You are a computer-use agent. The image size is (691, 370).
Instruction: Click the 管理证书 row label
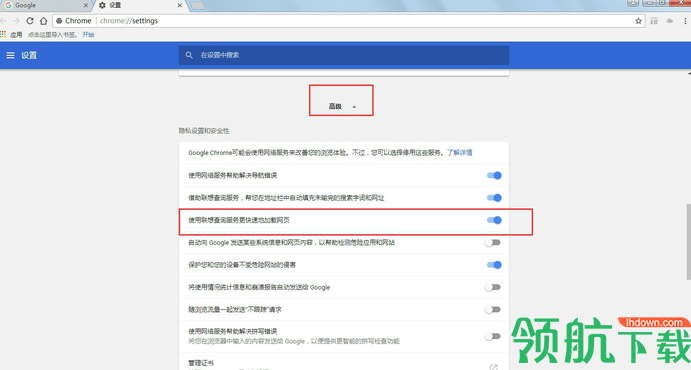(201, 363)
